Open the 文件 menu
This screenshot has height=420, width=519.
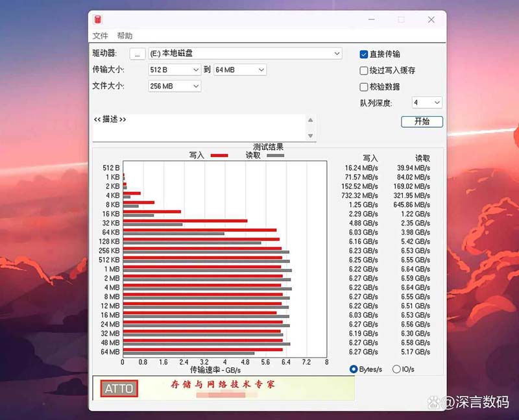coord(100,36)
